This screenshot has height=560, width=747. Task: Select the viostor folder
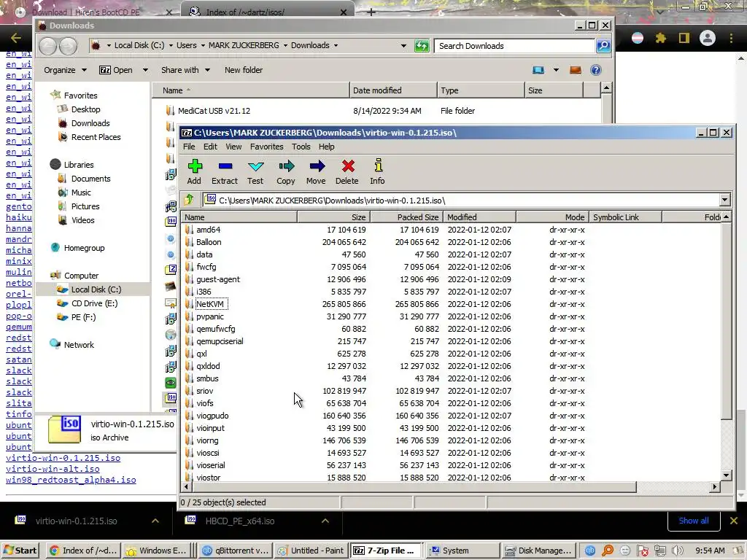pyautogui.click(x=208, y=478)
